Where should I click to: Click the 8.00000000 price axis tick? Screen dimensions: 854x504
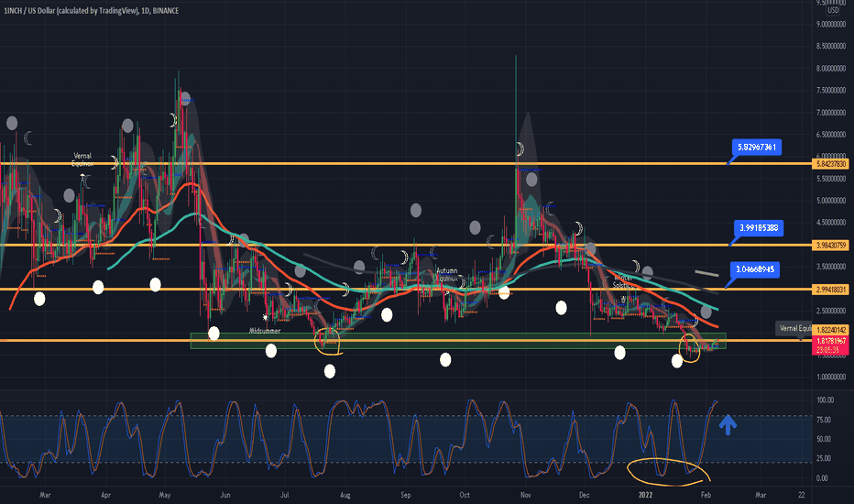click(831, 68)
